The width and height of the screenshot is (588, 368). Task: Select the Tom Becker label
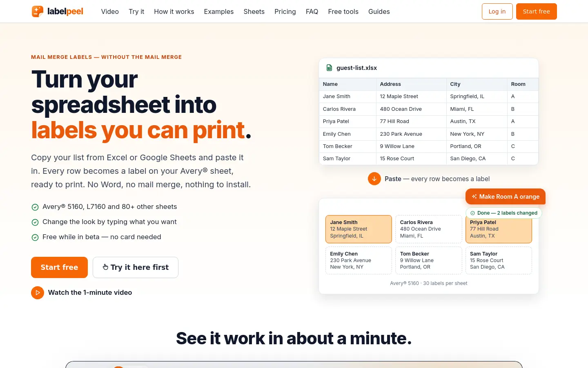[428, 260]
